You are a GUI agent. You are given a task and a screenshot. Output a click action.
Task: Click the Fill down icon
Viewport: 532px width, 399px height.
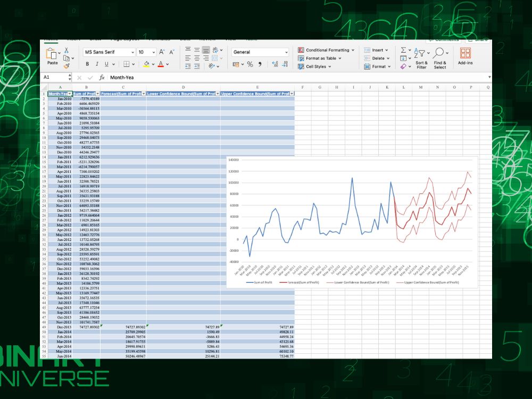coord(403,59)
